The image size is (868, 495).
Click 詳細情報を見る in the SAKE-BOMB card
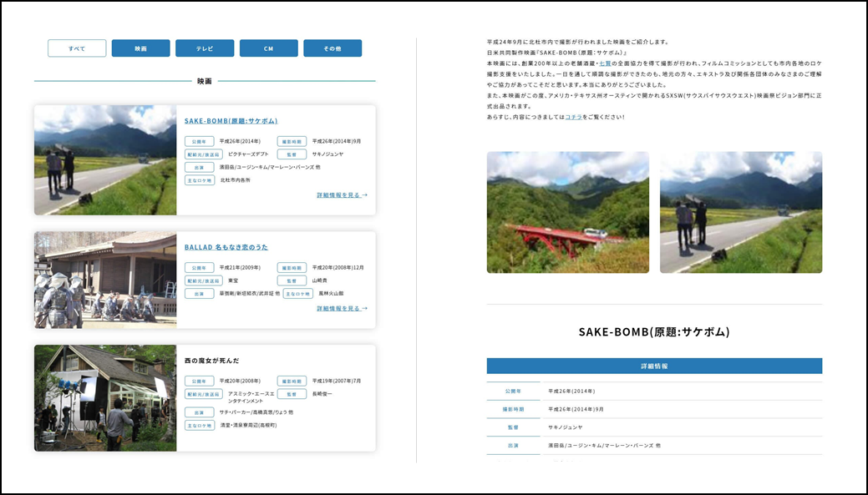coord(343,194)
